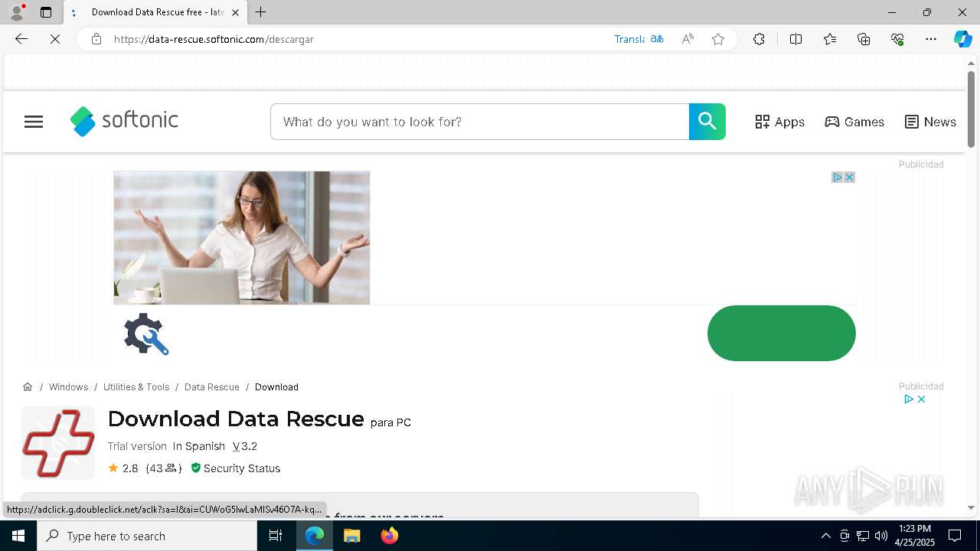Click the 43 user reviews count
The height and width of the screenshot is (551, 980).
pos(164,468)
